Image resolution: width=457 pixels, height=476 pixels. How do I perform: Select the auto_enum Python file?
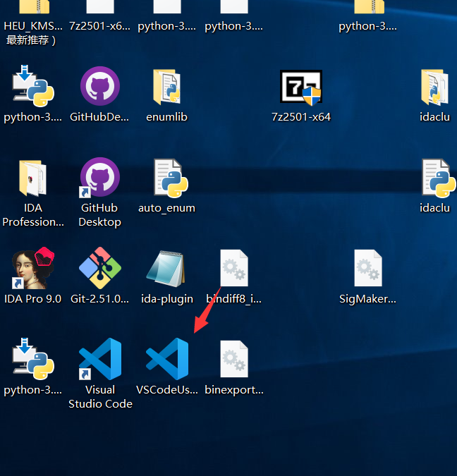(x=171, y=178)
